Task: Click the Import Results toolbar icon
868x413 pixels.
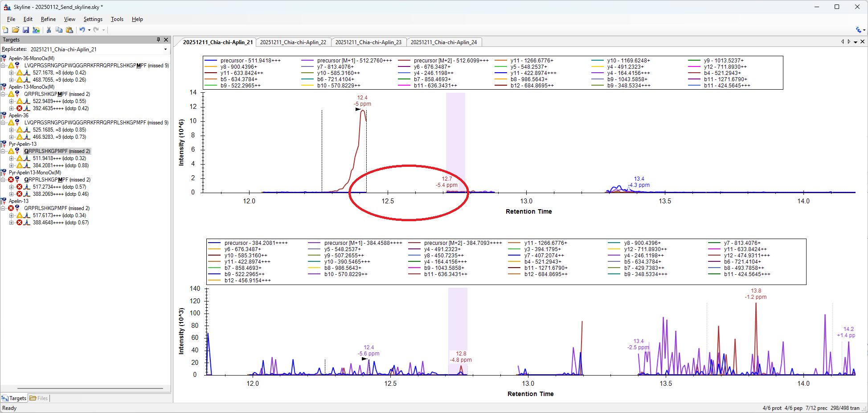Action: click(x=36, y=30)
